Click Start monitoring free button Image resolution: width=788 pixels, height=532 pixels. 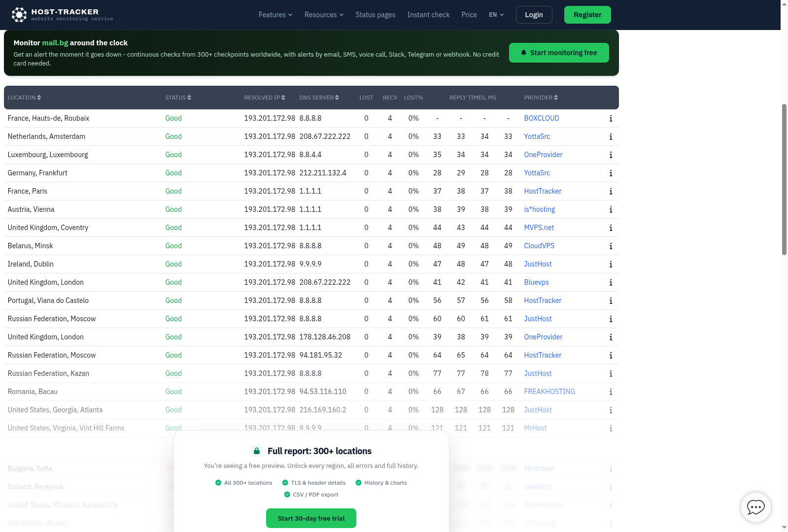point(559,53)
